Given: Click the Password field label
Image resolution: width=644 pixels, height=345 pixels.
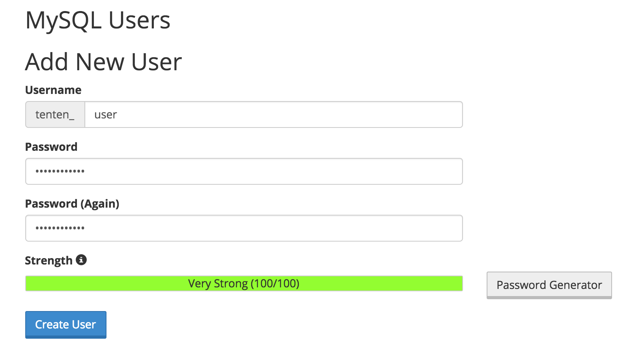Looking at the screenshot, I should [51, 147].
